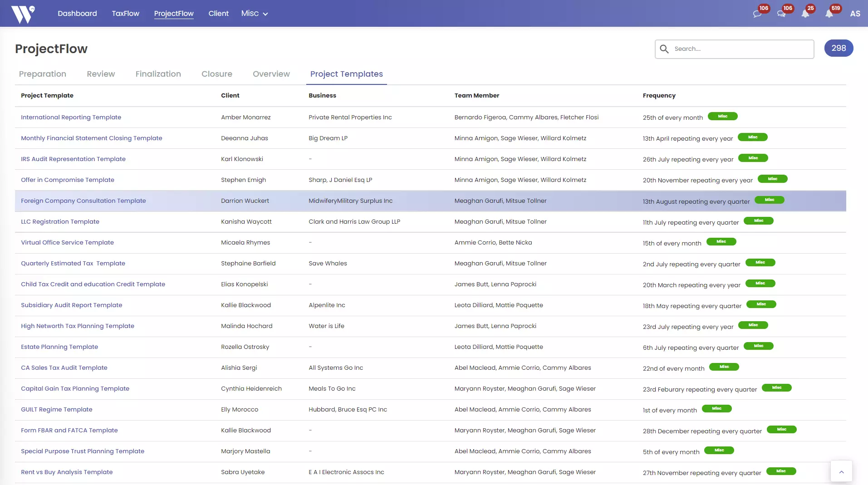Viewport: 868px width, 485px height.
Task: Open the Estate Planning Template link
Action: coord(59,347)
